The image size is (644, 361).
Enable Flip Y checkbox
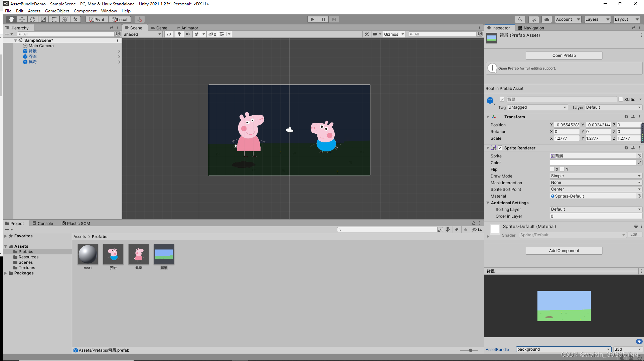(562, 169)
